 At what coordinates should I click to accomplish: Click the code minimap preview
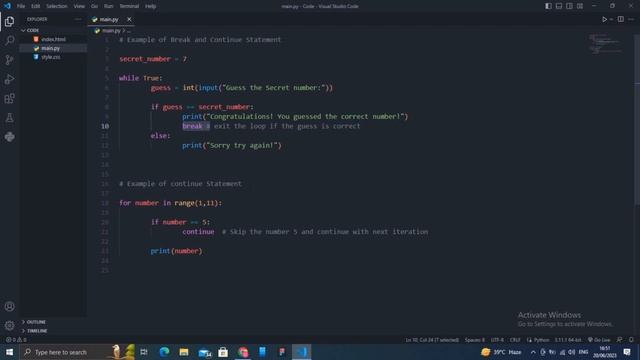[x=605, y=44]
